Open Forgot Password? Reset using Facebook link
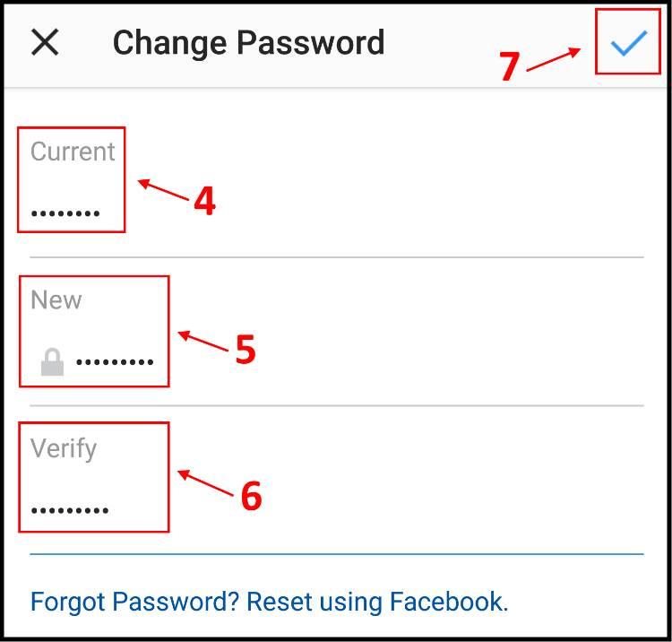The image size is (672, 642). click(269, 602)
